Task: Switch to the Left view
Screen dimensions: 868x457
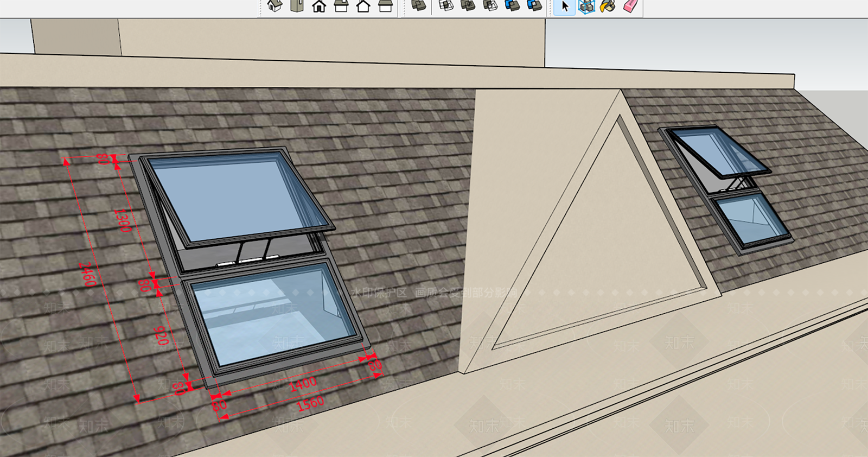Action: point(385,6)
